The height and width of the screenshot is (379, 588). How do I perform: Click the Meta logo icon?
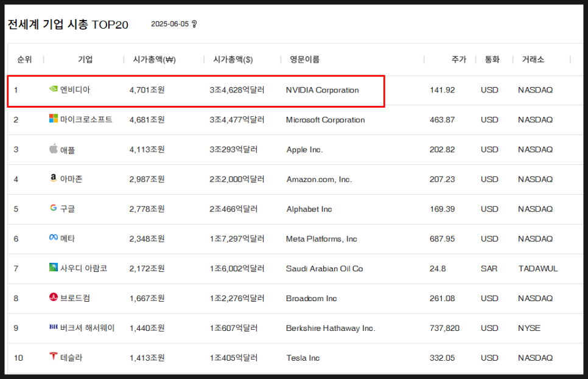[53, 237]
